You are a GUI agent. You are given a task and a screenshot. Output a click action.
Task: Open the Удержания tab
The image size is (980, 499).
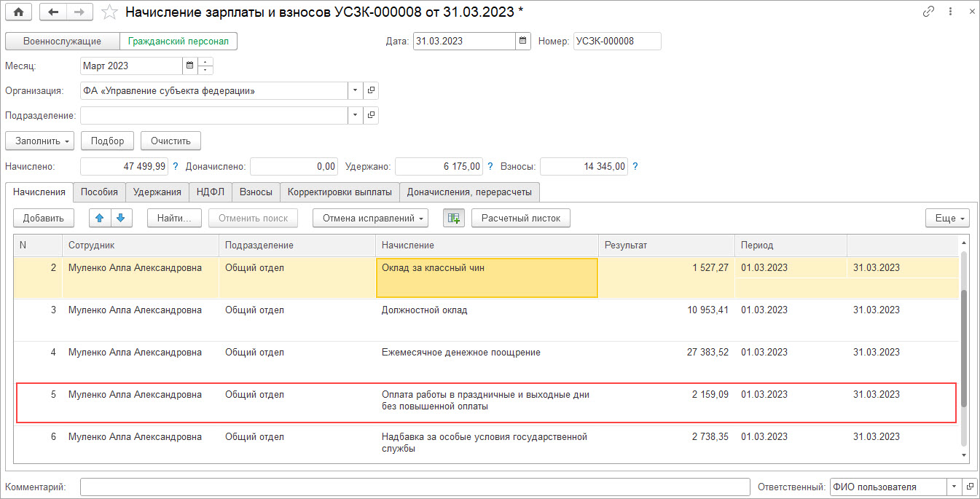coord(157,192)
